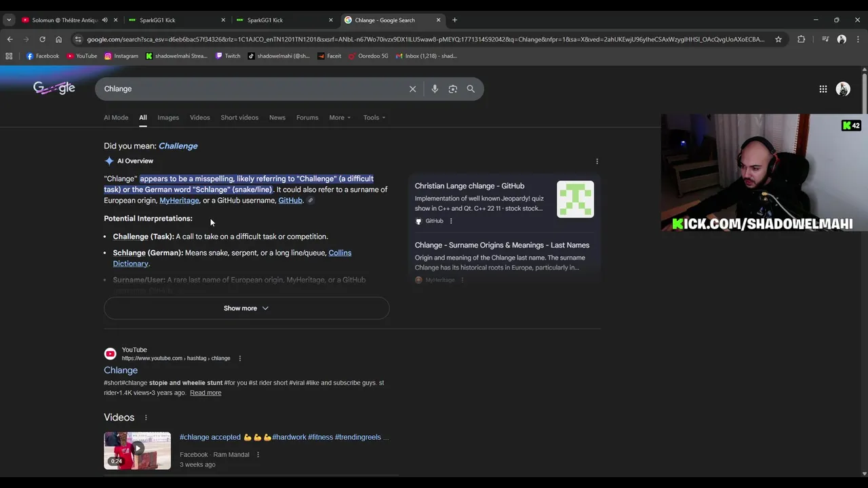Open the YouTube 'Chlange' result title
Image resolution: width=868 pixels, height=488 pixels.
click(121, 370)
